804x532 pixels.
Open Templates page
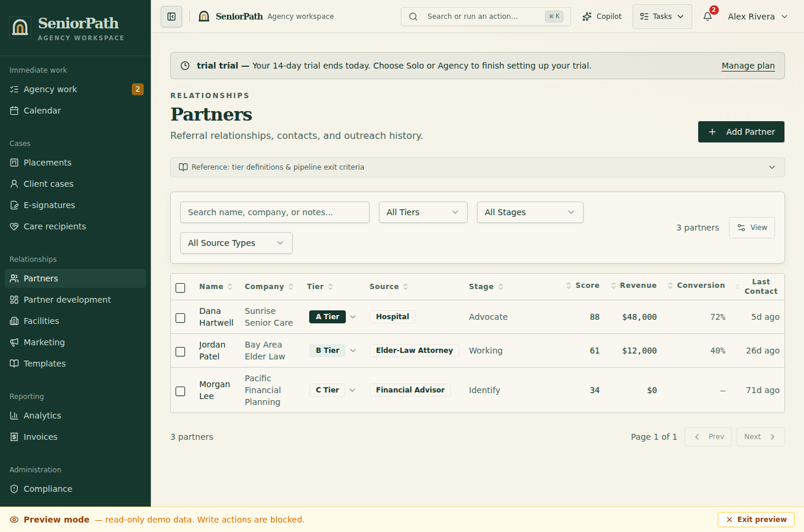click(76, 364)
